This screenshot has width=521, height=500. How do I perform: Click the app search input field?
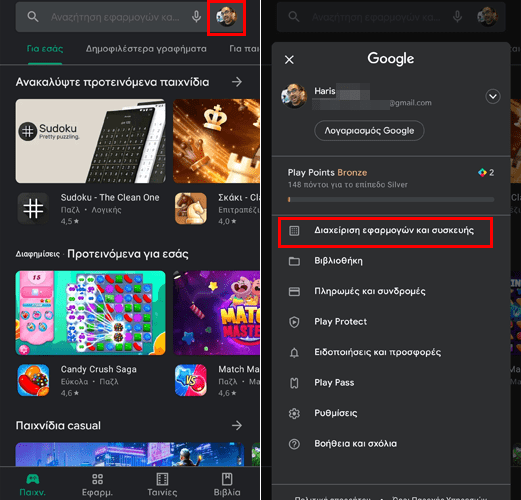(x=115, y=17)
